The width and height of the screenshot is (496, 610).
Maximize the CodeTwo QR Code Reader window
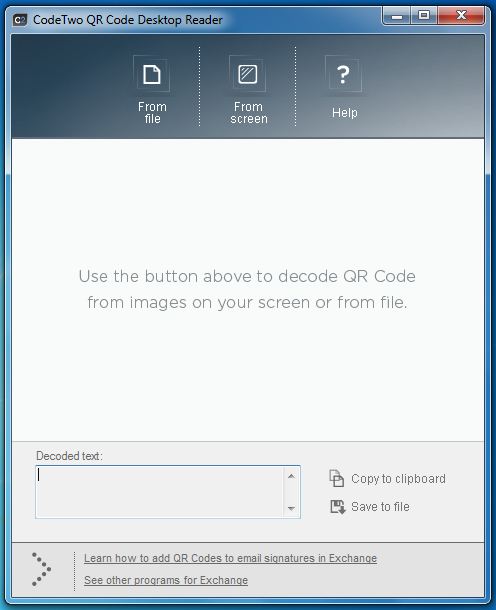click(424, 16)
